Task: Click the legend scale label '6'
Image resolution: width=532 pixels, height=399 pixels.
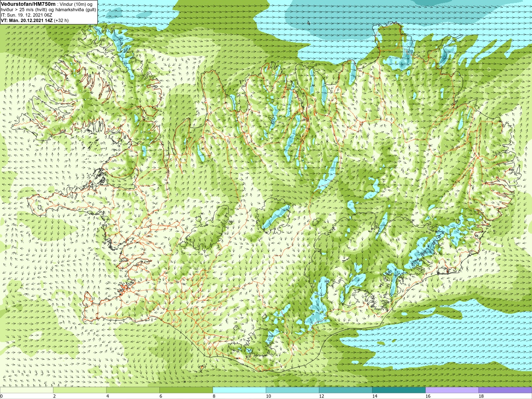Action: [161, 396]
